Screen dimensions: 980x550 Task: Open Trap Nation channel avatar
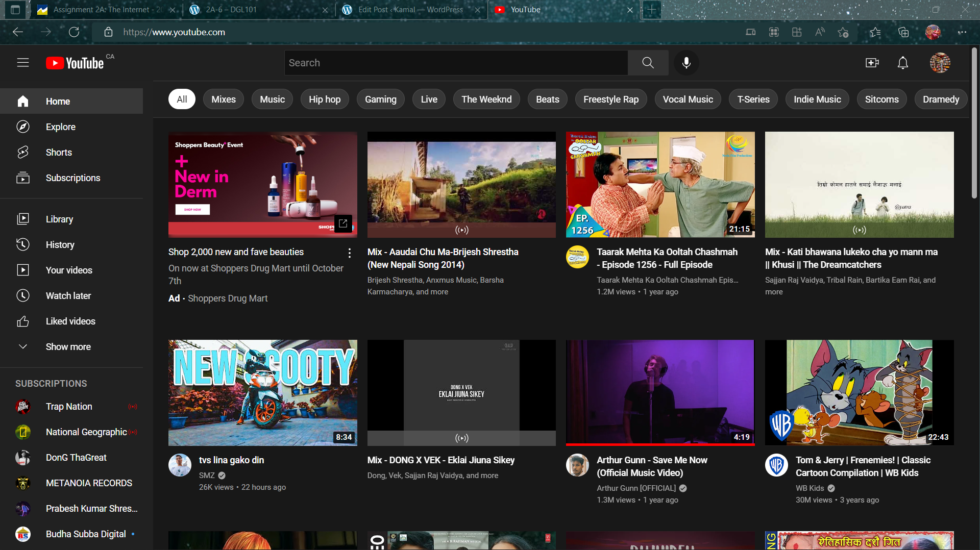23,407
